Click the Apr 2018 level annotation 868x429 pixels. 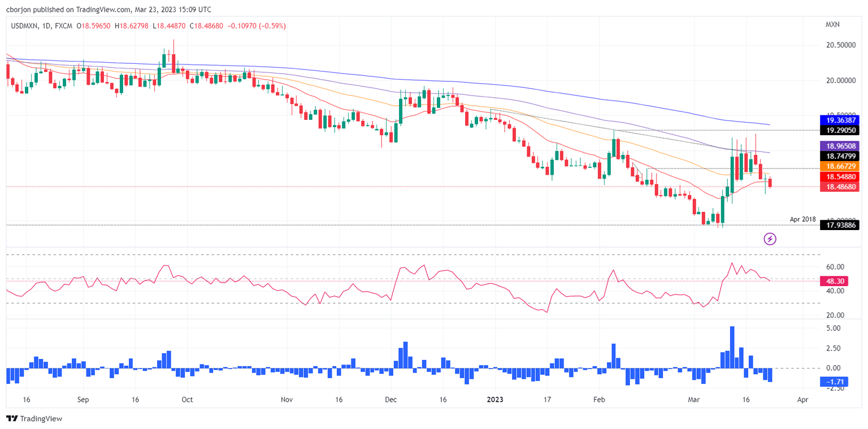tap(801, 219)
